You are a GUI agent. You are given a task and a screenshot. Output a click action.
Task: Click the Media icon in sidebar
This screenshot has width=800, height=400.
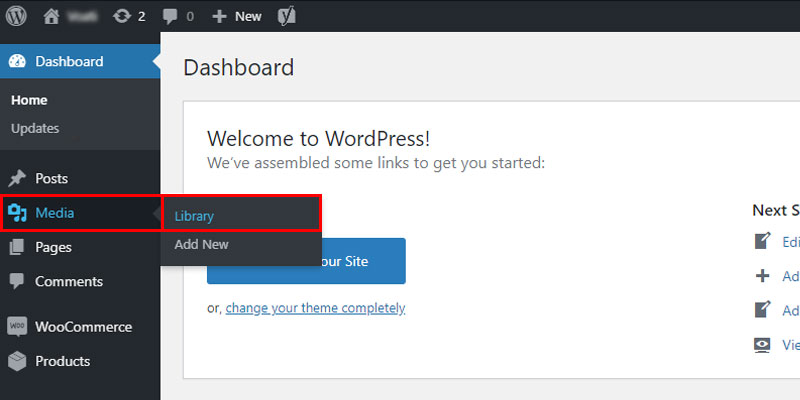point(17,213)
